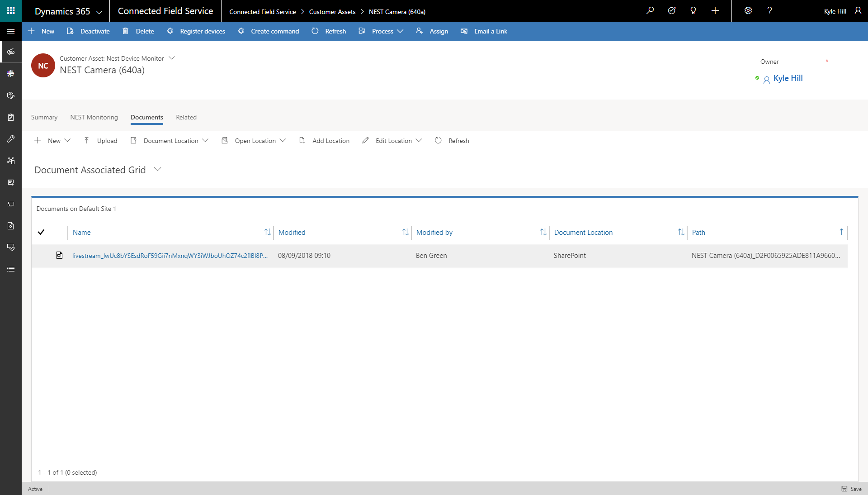
Task: Open the app launcher waffle icon
Action: (11, 11)
